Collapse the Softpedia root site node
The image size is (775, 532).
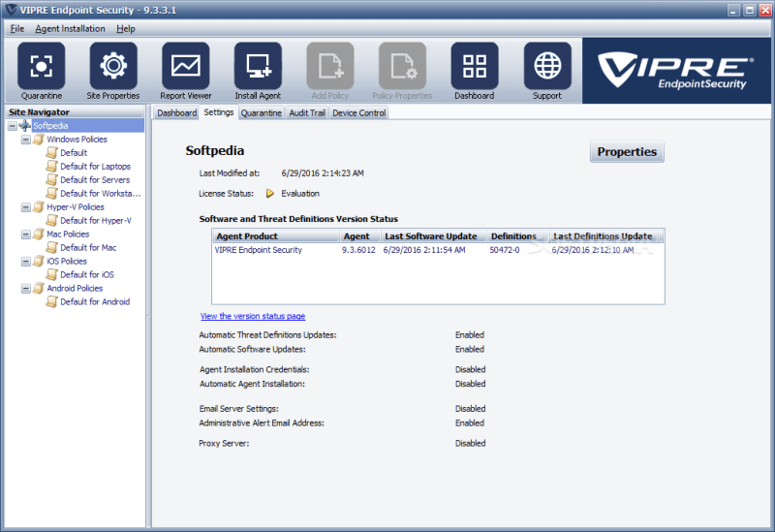(x=13, y=126)
